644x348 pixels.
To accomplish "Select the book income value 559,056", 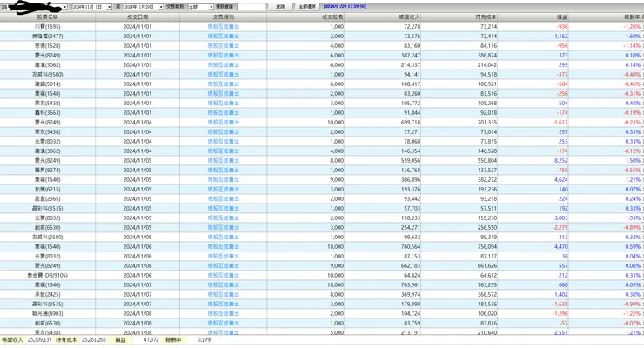I will coord(411,160).
